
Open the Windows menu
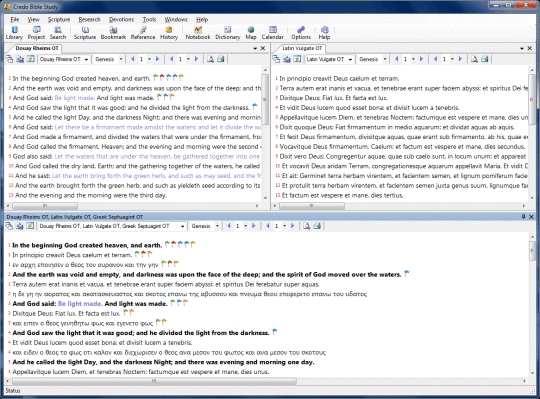click(176, 19)
